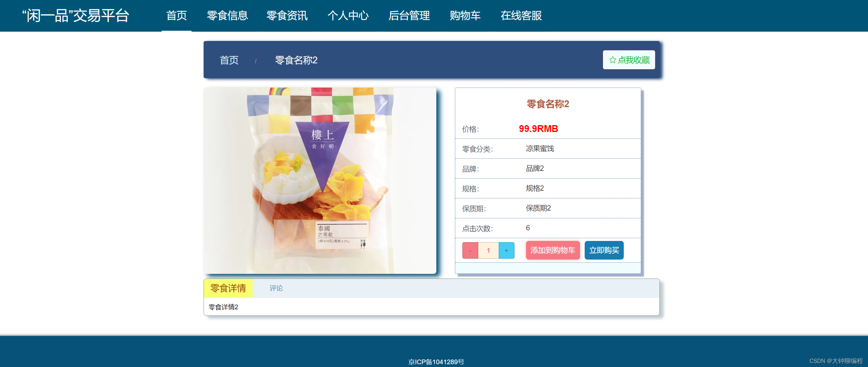Switch to the 评论 comments tab
Viewport: 868px width, 367px height.
276,288
